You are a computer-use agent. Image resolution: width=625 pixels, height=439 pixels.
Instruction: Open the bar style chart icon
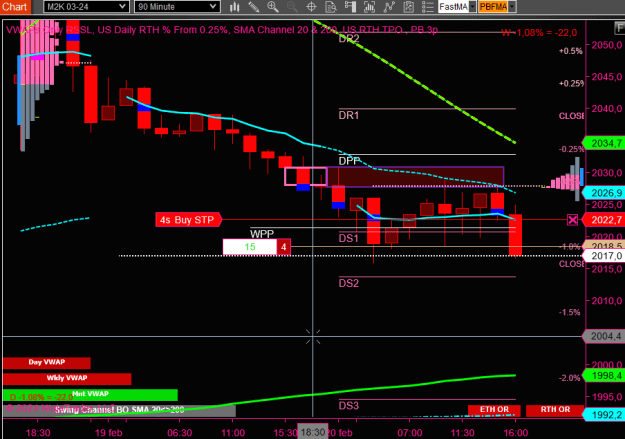tap(234, 7)
